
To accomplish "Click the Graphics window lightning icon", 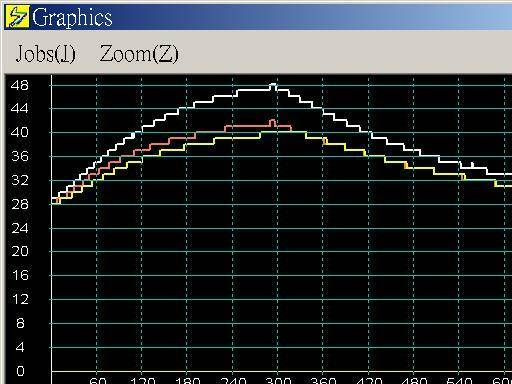I will pos(17,17).
